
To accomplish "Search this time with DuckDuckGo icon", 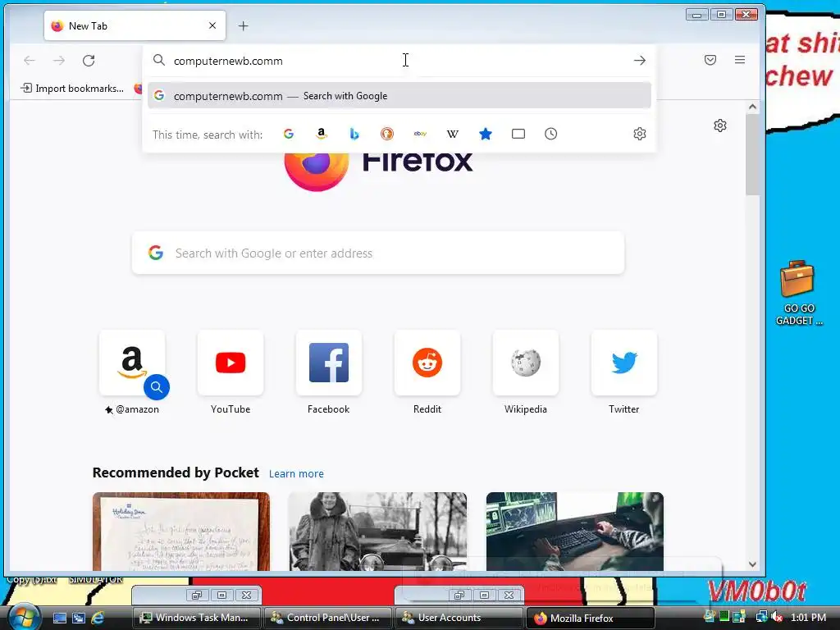I will (x=387, y=134).
